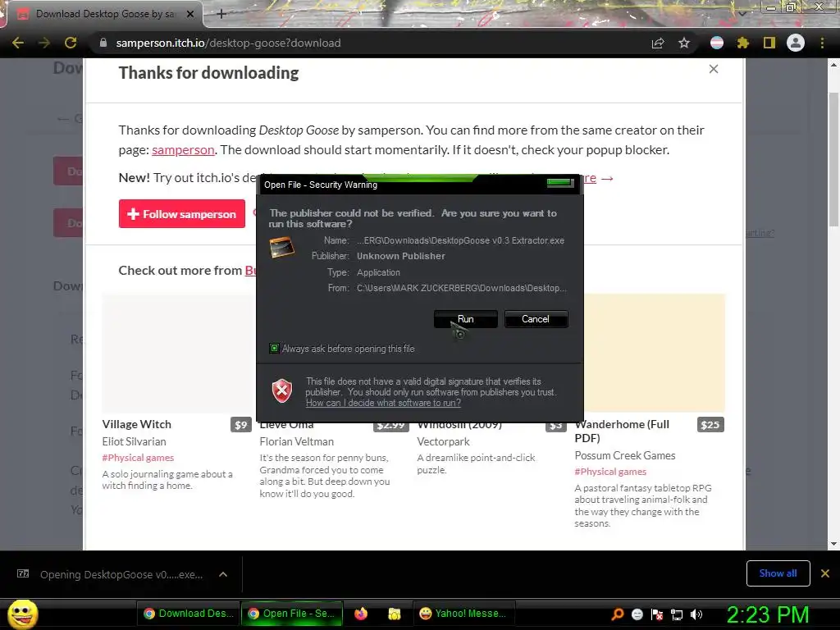Click the round face tray icon
840x630 pixels.
tap(637, 614)
